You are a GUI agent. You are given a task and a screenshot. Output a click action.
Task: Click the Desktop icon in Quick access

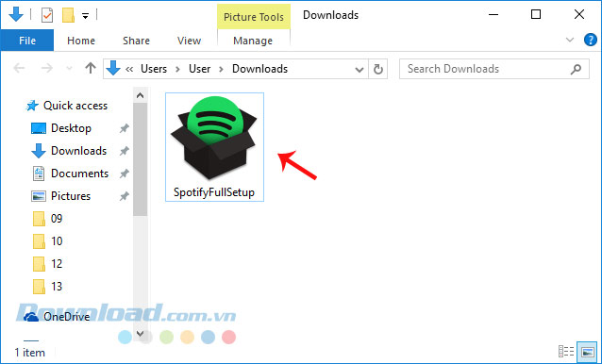point(39,128)
